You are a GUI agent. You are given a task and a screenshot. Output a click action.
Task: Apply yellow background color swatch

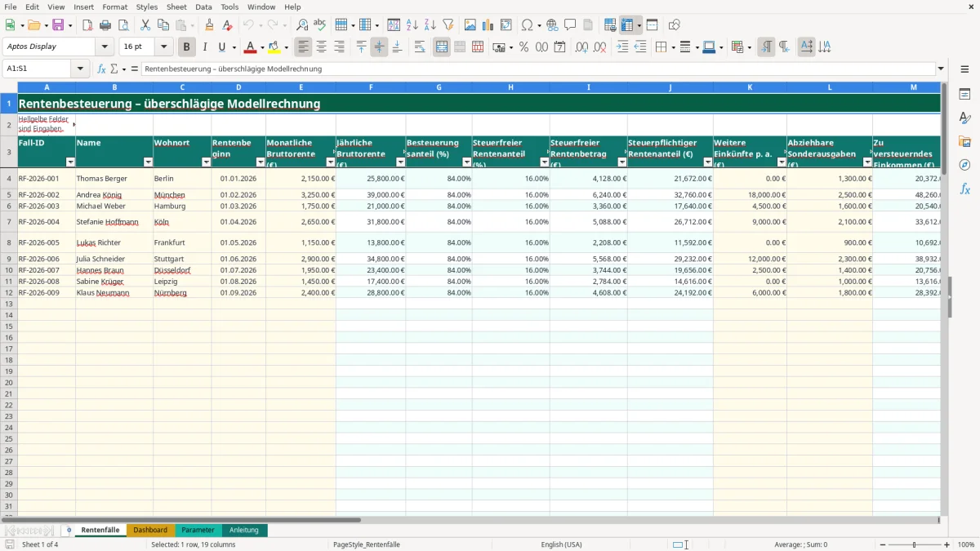pyautogui.click(x=274, y=47)
